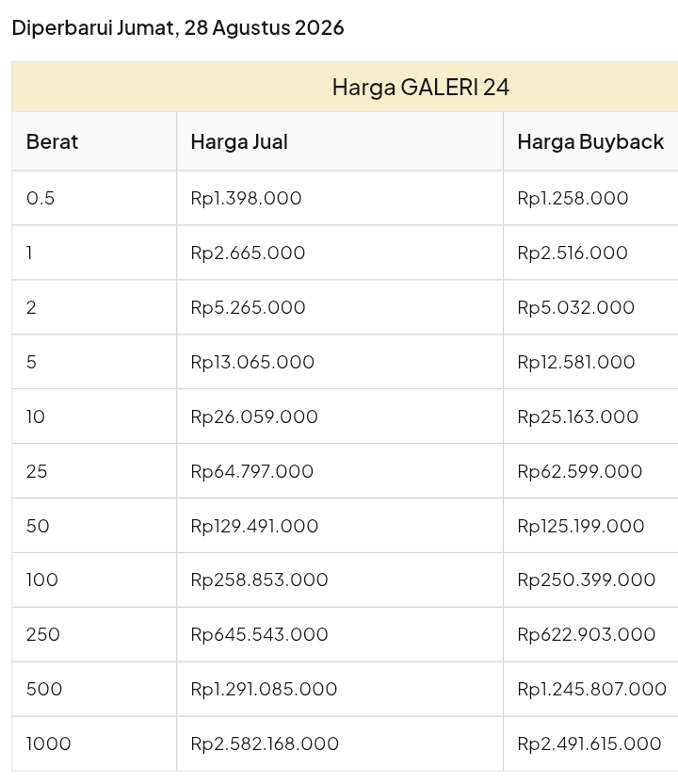Click buyback price Rp2.516.000
The height and width of the screenshot is (784, 678).
pyautogui.click(x=573, y=253)
